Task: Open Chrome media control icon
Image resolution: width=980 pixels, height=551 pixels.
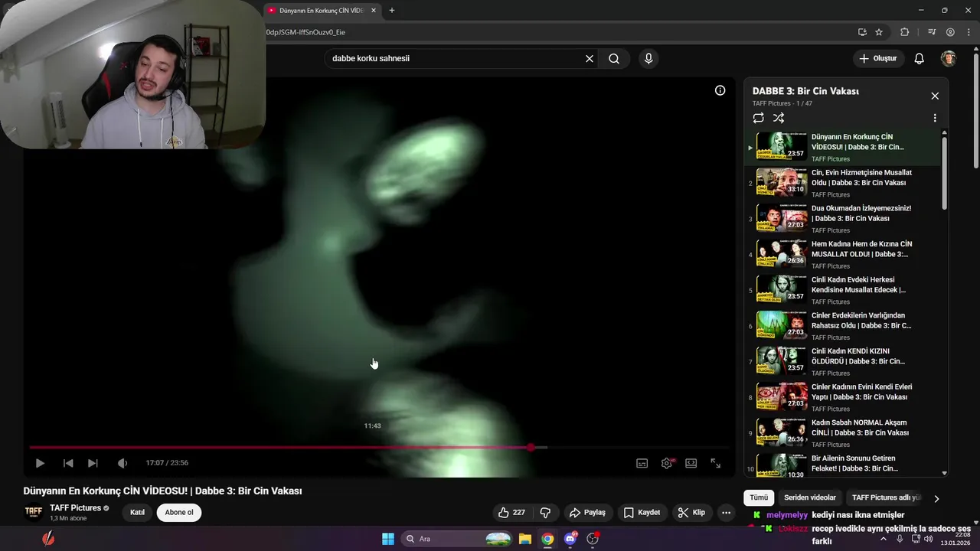Action: tap(932, 32)
